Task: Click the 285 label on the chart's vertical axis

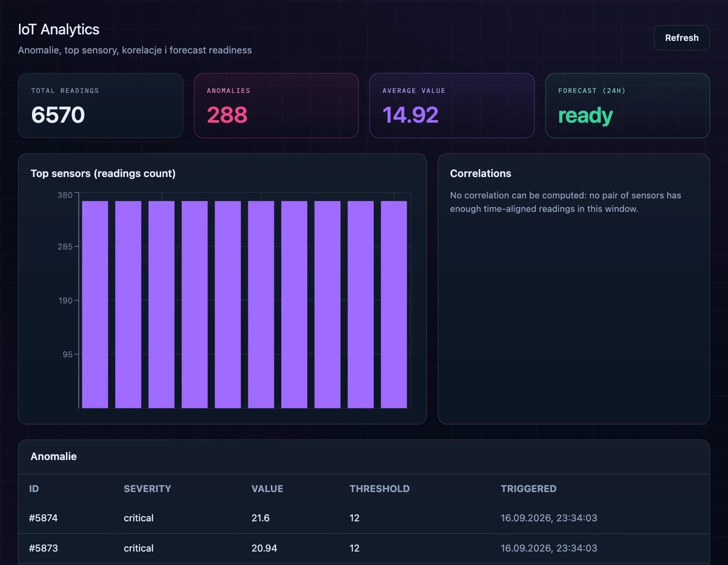Action: click(x=65, y=247)
